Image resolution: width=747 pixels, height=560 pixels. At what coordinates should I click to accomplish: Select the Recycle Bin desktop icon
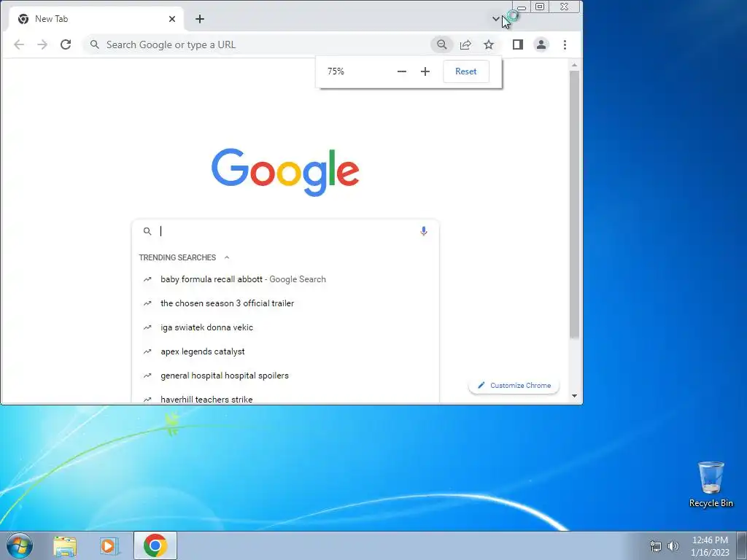[711, 484]
